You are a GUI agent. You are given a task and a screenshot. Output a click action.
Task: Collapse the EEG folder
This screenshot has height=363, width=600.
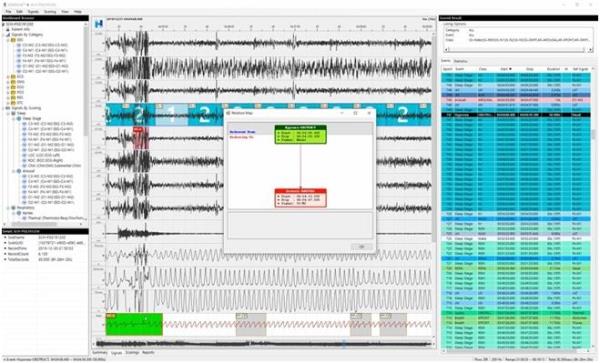(x=8, y=40)
